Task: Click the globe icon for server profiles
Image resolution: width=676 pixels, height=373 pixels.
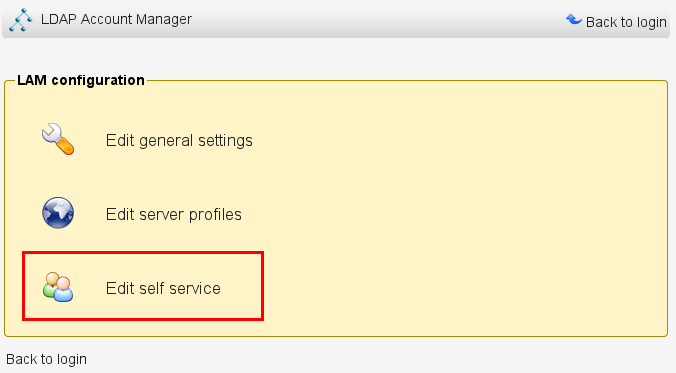Action: pos(58,213)
